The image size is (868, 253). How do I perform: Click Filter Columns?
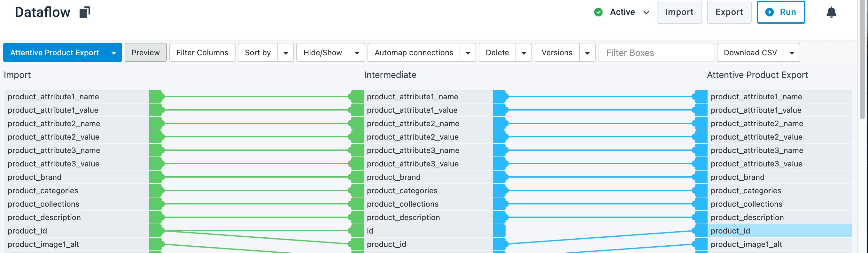click(202, 53)
